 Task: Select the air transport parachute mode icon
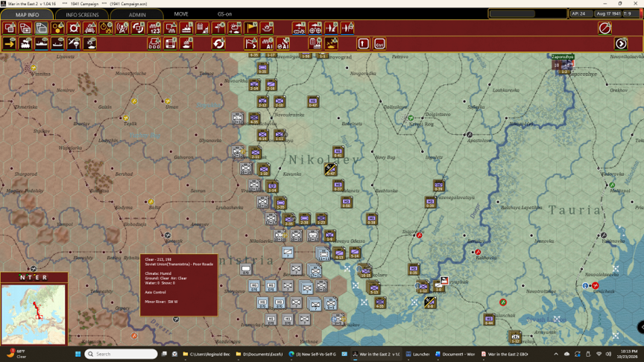(74, 43)
